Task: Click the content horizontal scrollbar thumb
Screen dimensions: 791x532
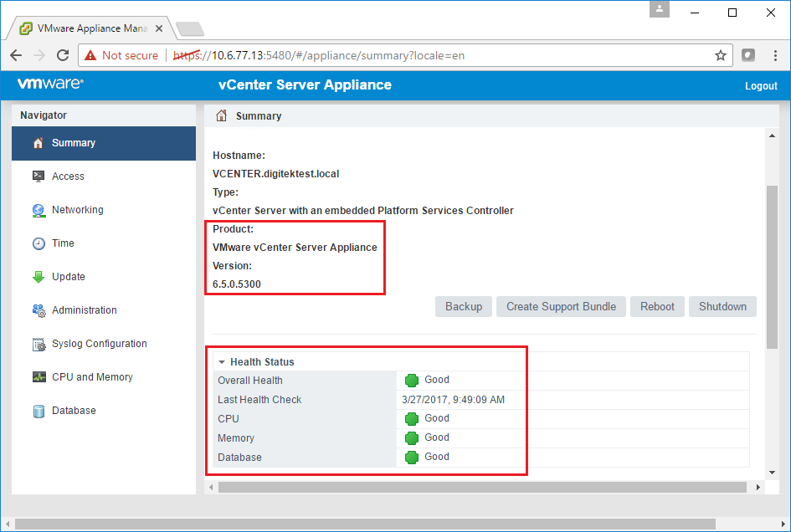Action: 482,487
